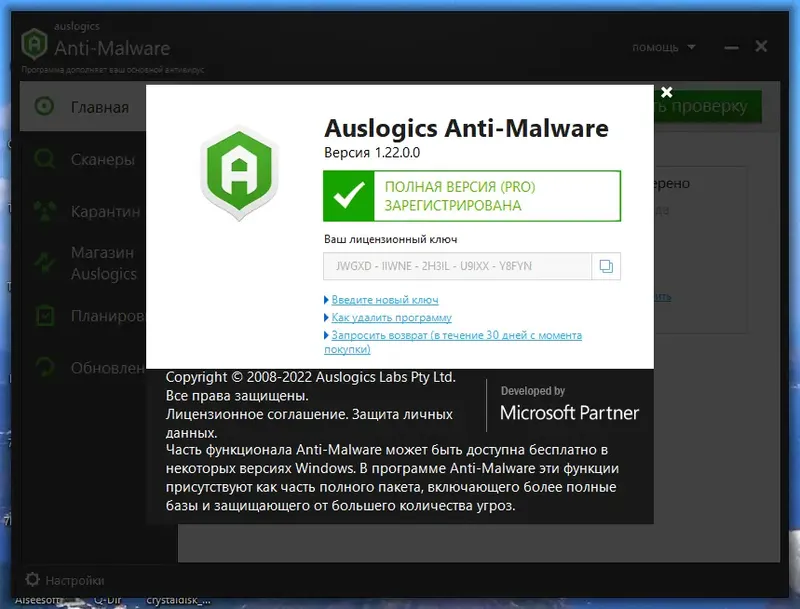
Task: Switch to the Главная tab
Action: tap(100, 107)
